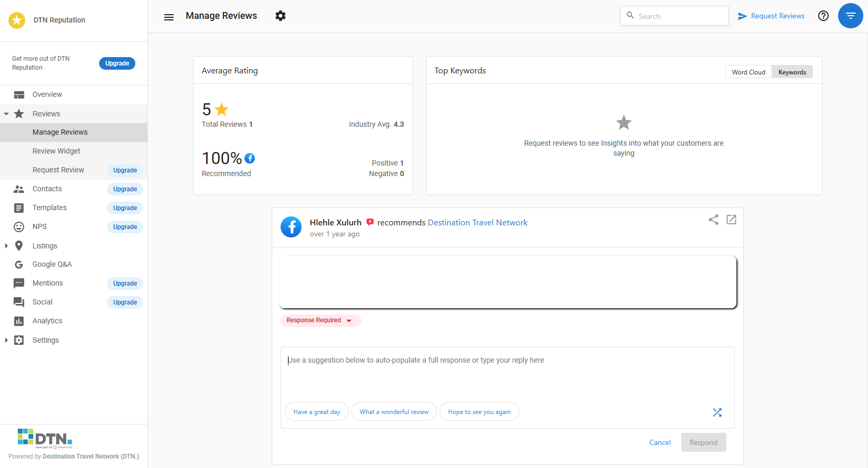The height and width of the screenshot is (468, 868).
Task: Click the Social speech bubbles icon
Action: coord(19,302)
